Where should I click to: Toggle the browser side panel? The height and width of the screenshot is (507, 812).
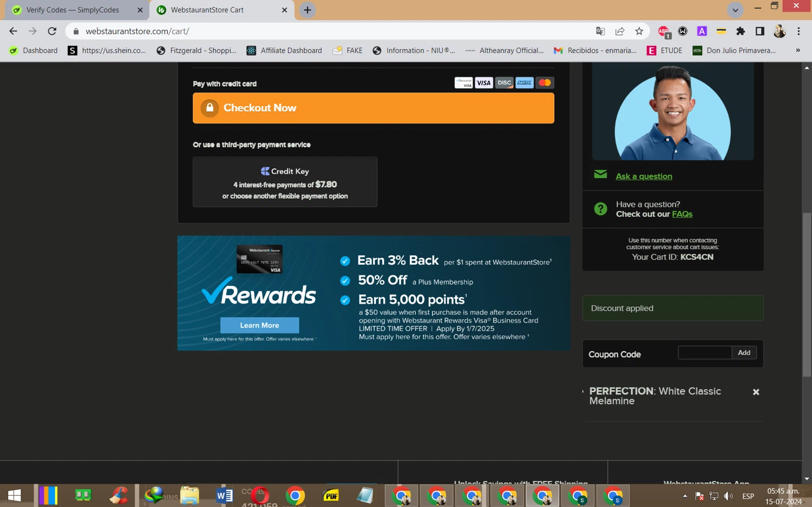pyautogui.click(x=760, y=31)
